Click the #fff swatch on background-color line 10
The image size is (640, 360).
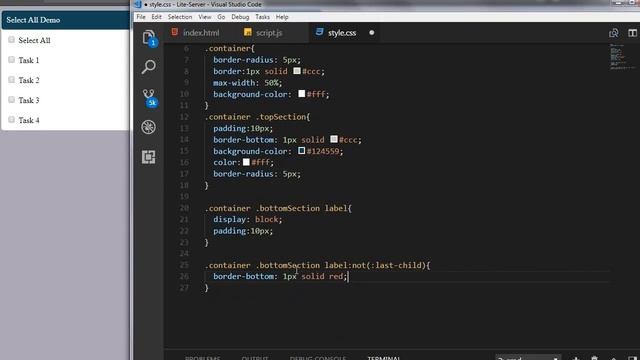point(302,94)
